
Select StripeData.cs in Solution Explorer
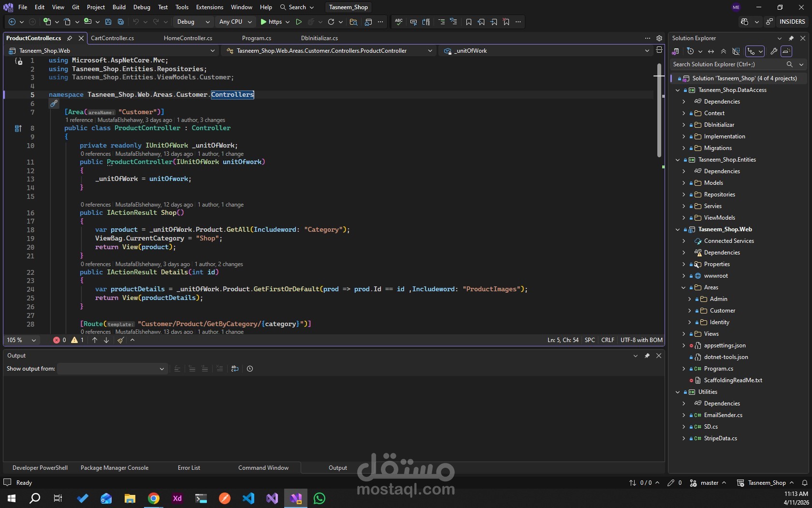pyautogui.click(x=720, y=438)
